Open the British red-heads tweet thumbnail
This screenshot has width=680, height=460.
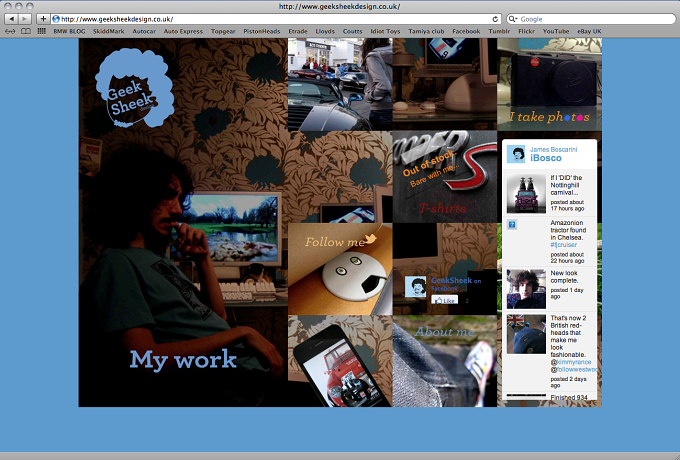526,334
